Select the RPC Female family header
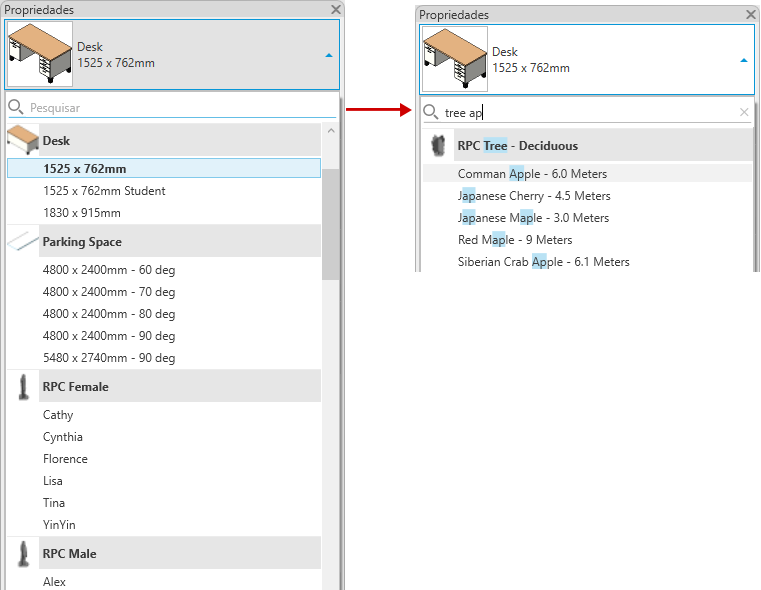 180,386
